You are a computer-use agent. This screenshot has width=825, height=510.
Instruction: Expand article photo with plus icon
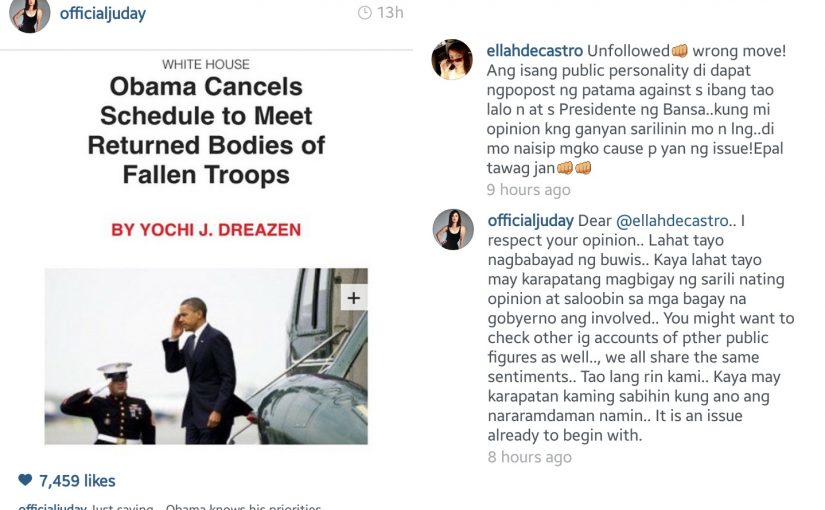point(354,298)
